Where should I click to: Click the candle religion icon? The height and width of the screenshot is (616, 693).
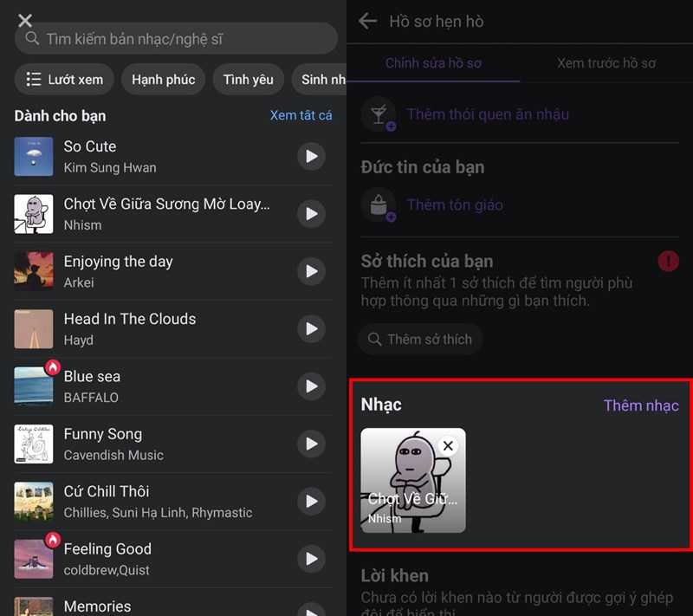tap(379, 204)
